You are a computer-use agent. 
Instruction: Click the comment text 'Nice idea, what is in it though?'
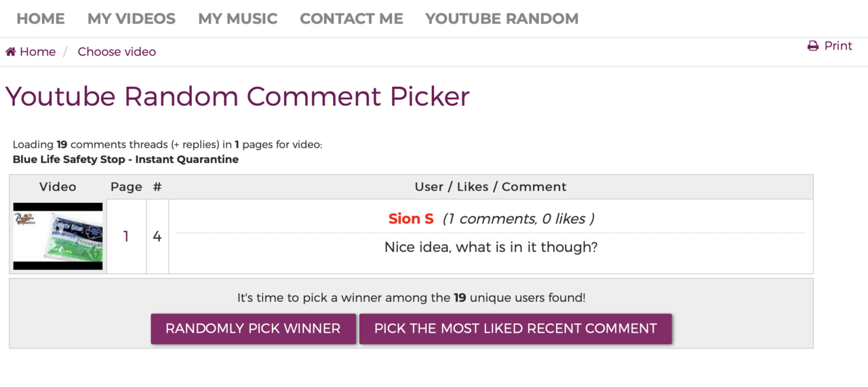point(491,247)
